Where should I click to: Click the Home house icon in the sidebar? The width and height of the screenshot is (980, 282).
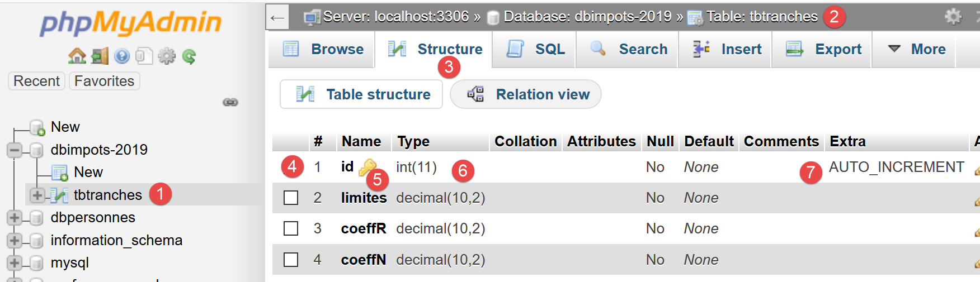coord(77,56)
